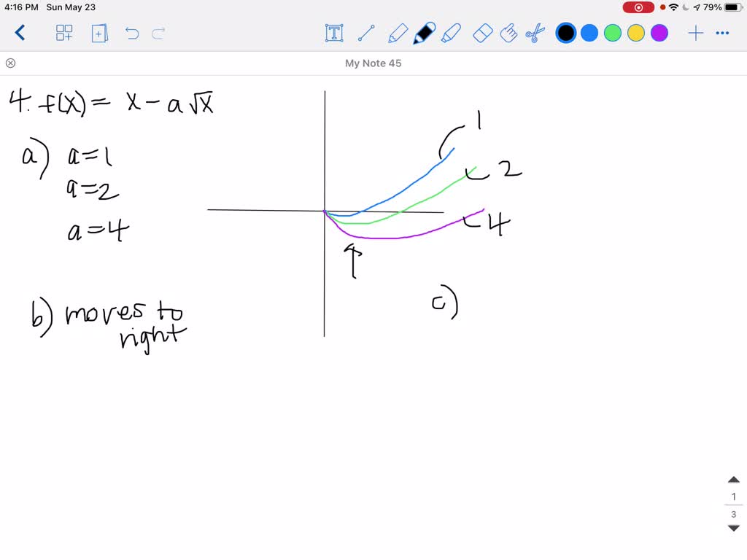747x560 pixels.
Task: Open the more options ellipsis menu
Action: click(722, 33)
